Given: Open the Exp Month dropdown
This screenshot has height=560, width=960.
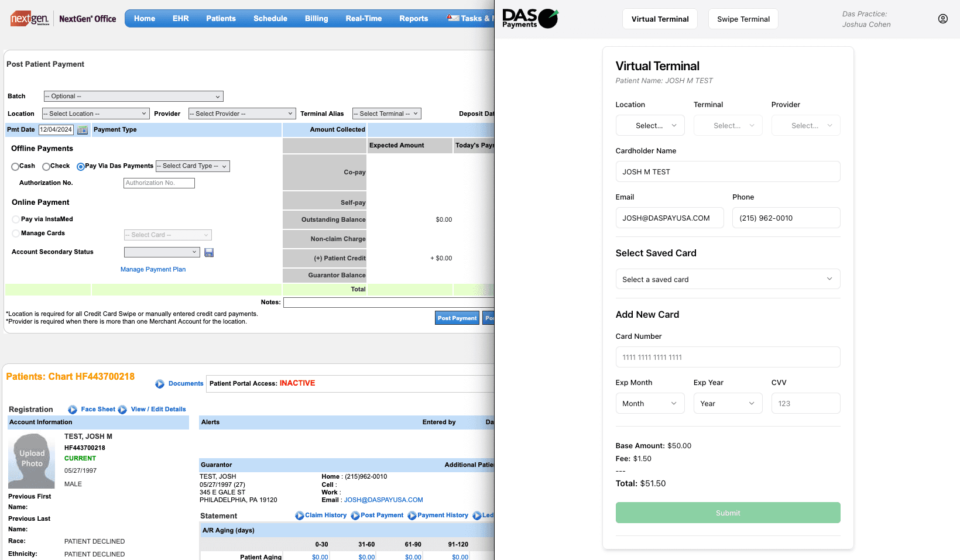Looking at the screenshot, I should pos(650,403).
